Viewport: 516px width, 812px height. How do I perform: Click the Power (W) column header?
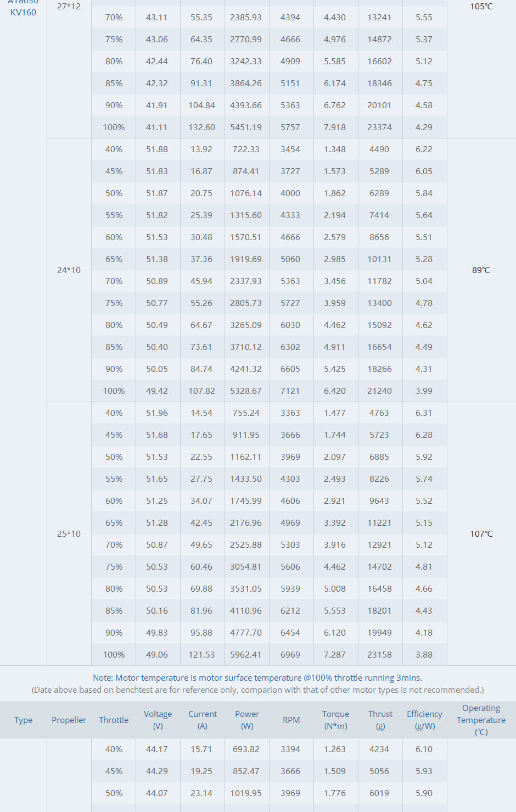tap(247, 720)
